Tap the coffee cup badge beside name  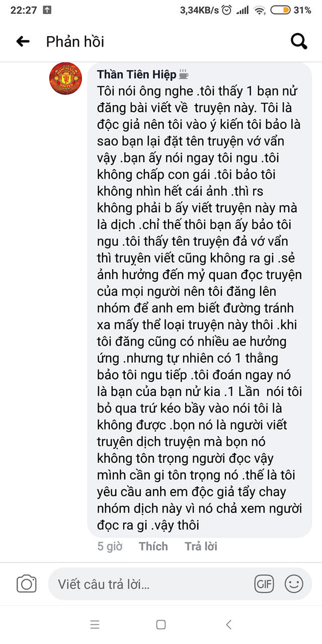click(184, 75)
